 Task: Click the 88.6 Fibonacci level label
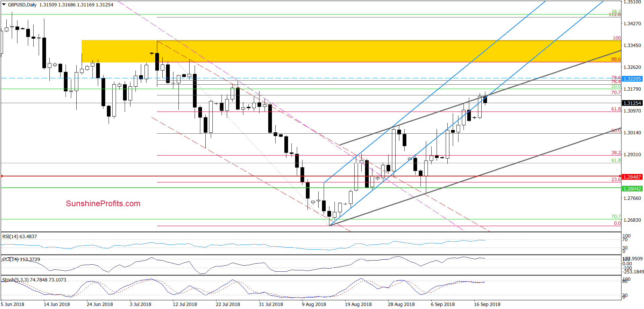point(616,59)
